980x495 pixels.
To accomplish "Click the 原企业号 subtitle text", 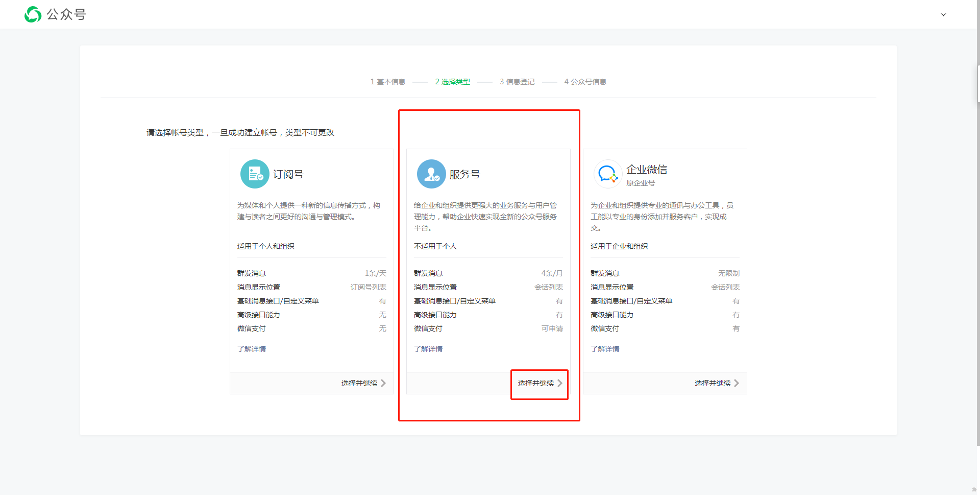I will [x=641, y=183].
